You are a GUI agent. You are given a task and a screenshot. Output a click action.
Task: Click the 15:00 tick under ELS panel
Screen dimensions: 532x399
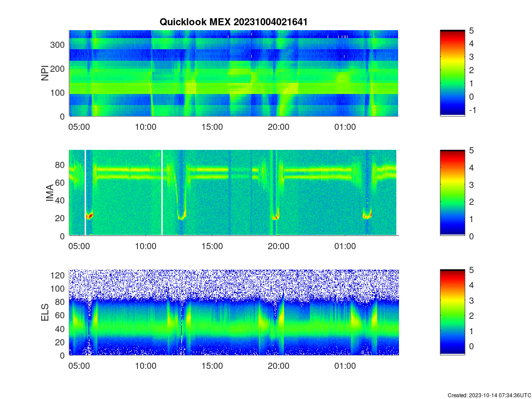pyautogui.click(x=212, y=366)
